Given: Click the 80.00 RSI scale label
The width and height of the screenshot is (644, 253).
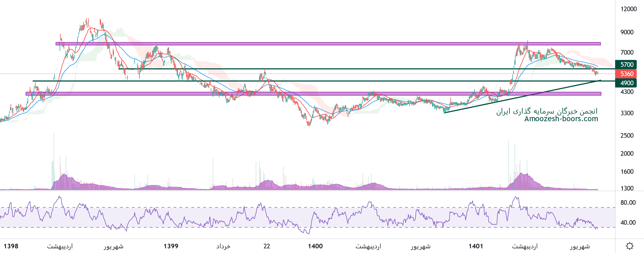Looking at the screenshot, I should (628, 203).
